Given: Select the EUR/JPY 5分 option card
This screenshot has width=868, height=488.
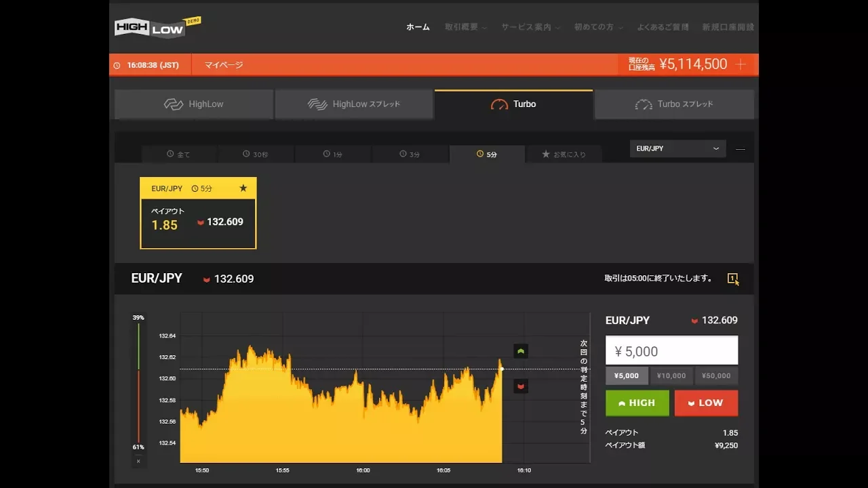Looking at the screenshot, I should [198, 213].
